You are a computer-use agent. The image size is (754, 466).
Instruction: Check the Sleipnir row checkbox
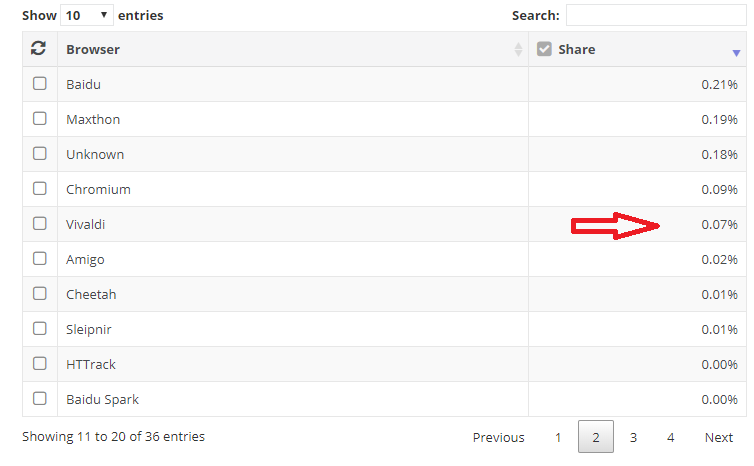[x=40, y=329]
